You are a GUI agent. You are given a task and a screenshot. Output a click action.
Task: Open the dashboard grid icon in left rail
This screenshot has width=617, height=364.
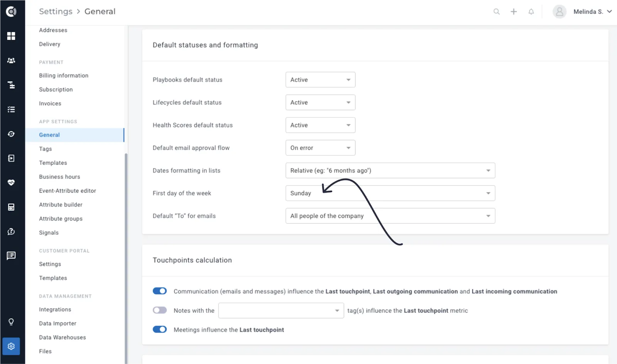pyautogui.click(x=11, y=36)
